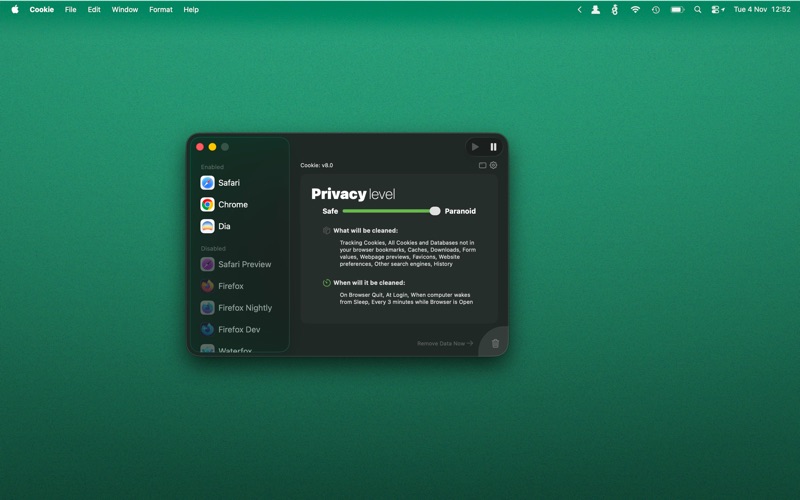
Task: Click the battery status icon
Action: point(677,9)
